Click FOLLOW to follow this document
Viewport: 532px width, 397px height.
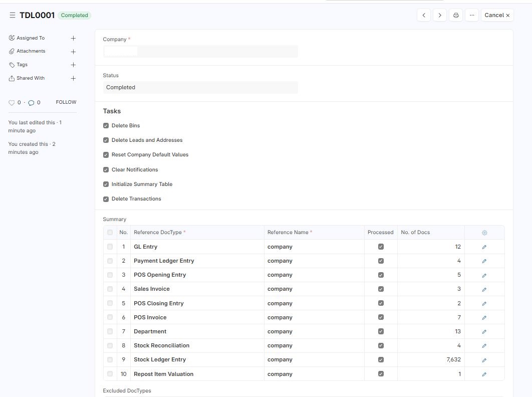pos(66,102)
